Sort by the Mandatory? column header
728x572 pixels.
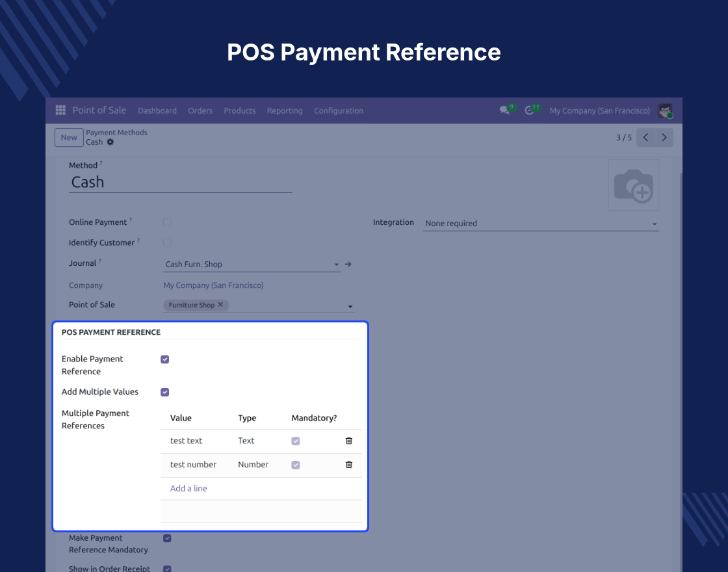coord(315,418)
